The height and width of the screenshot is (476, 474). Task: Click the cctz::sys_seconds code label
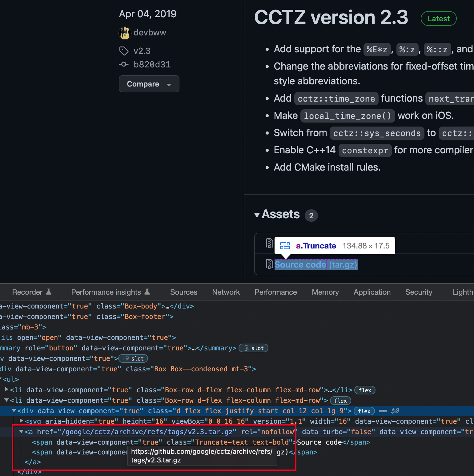point(377,133)
